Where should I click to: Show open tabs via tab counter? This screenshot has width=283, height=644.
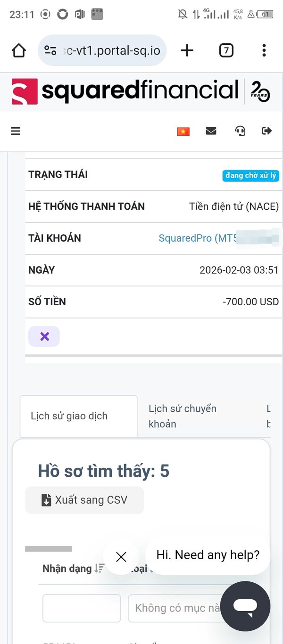coord(226,50)
